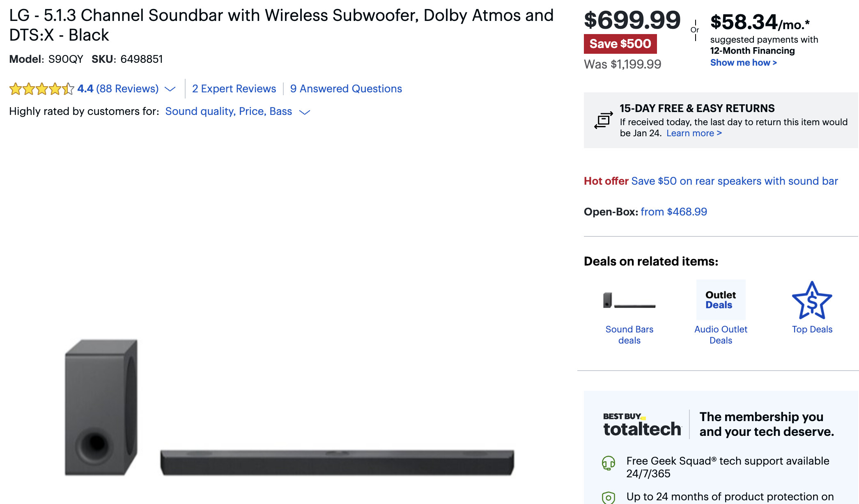Click Show me how financing link
Image resolution: width=859 pixels, height=504 pixels.
click(x=743, y=63)
